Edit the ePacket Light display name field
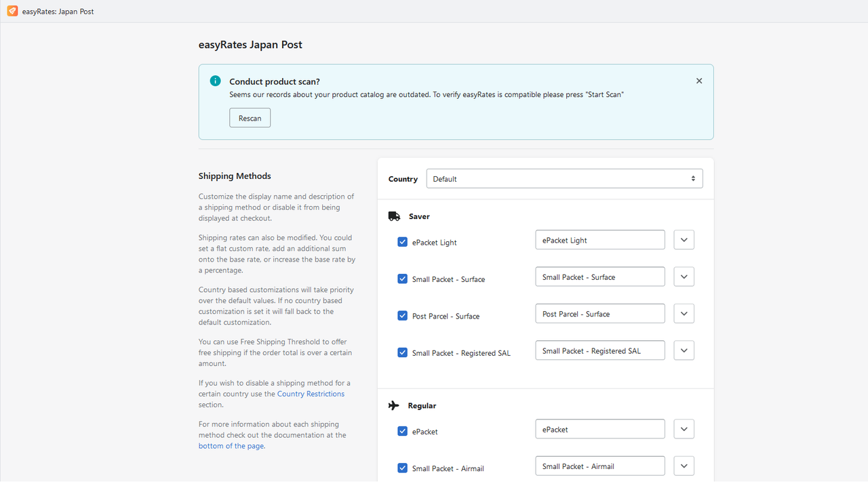Image resolution: width=868 pixels, height=488 pixels. (x=600, y=240)
